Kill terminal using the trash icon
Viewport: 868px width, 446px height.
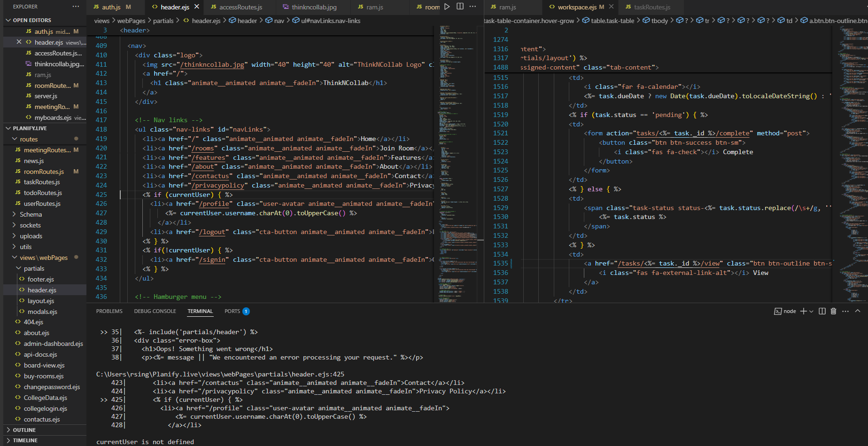pos(833,311)
